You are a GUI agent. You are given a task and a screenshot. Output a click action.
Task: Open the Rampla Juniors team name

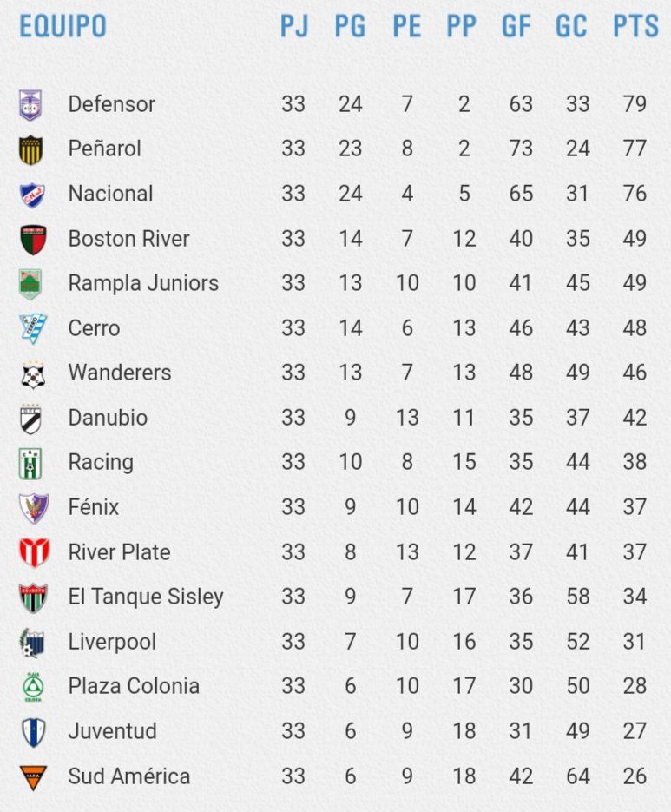coord(143,283)
